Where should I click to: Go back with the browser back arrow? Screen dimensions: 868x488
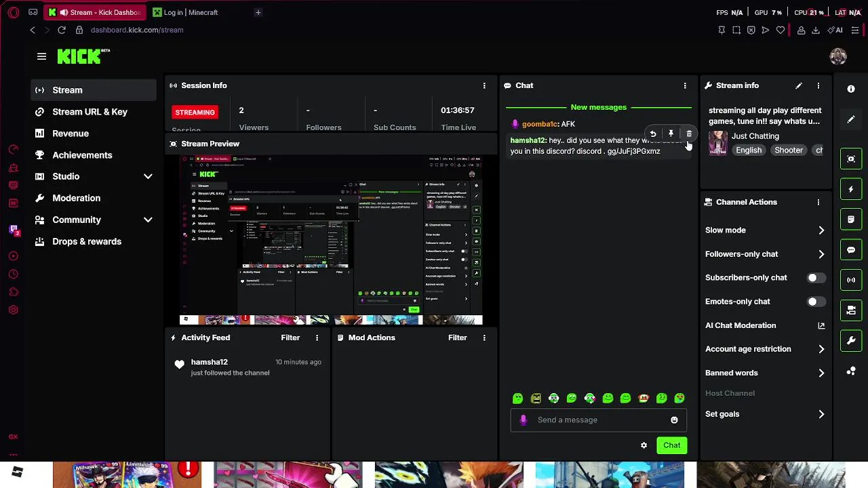pyautogui.click(x=33, y=30)
